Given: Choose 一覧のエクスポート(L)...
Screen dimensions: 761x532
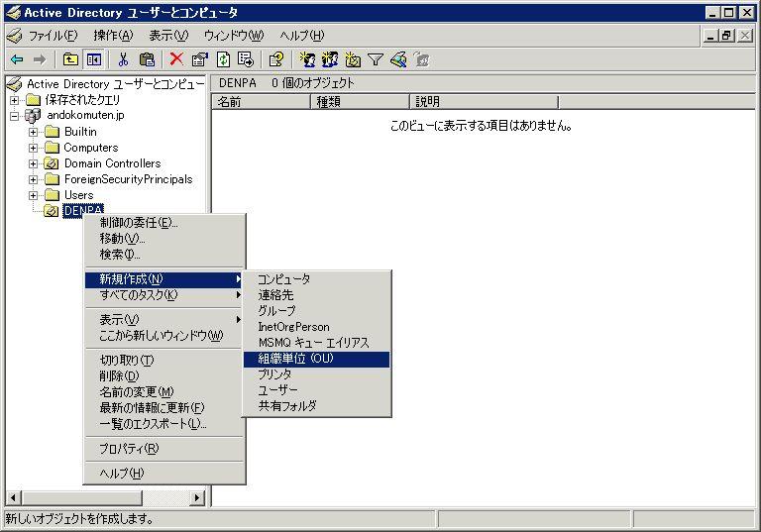Looking at the screenshot, I should point(164,424).
